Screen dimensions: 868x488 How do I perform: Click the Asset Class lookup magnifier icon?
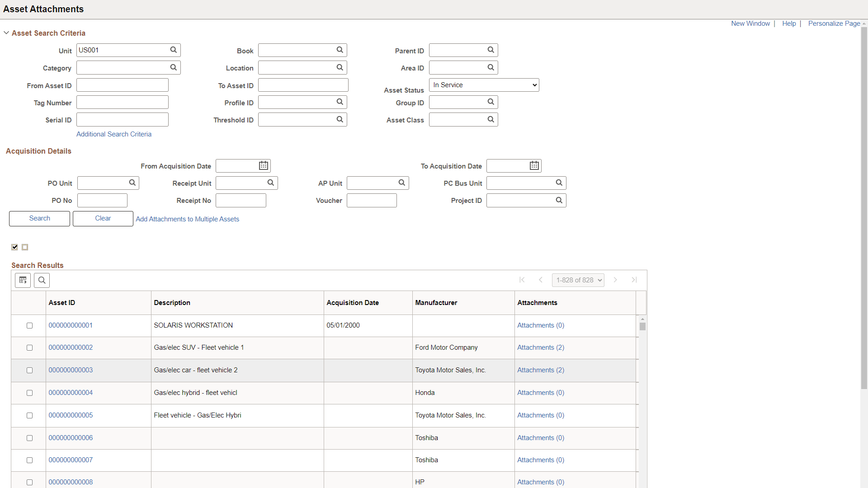click(491, 120)
